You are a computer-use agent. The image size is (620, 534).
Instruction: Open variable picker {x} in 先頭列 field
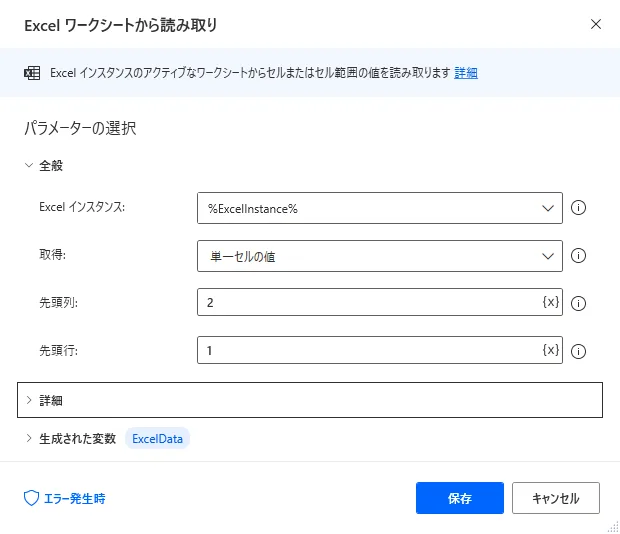tap(550, 302)
